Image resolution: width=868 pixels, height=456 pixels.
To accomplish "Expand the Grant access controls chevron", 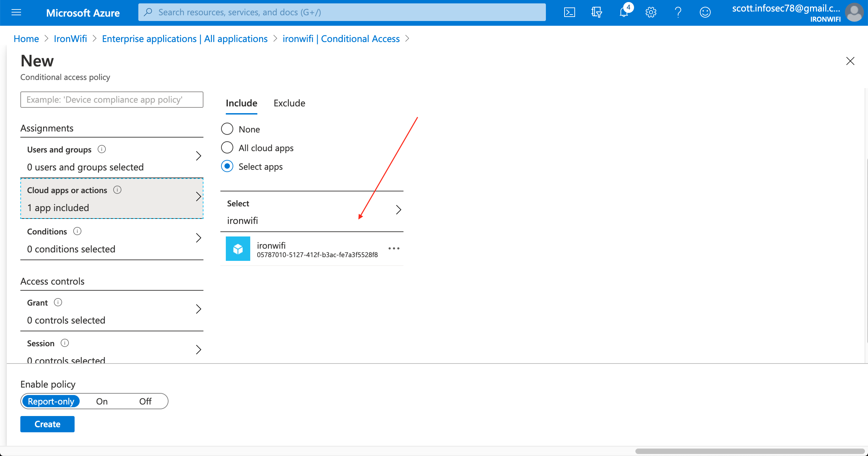I will pos(198,309).
